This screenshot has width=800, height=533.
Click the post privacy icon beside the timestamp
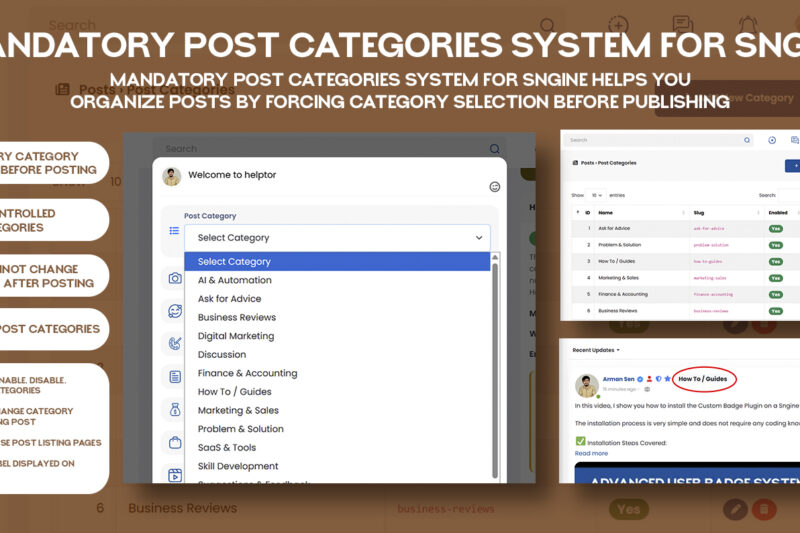[x=647, y=389]
